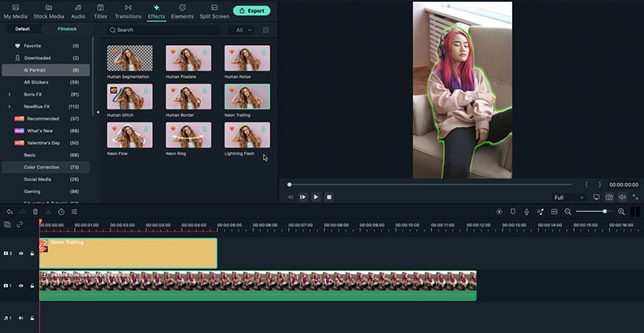Select the Neon Ring effect thumbnail
Screen dimensions: 644x333
[188, 134]
